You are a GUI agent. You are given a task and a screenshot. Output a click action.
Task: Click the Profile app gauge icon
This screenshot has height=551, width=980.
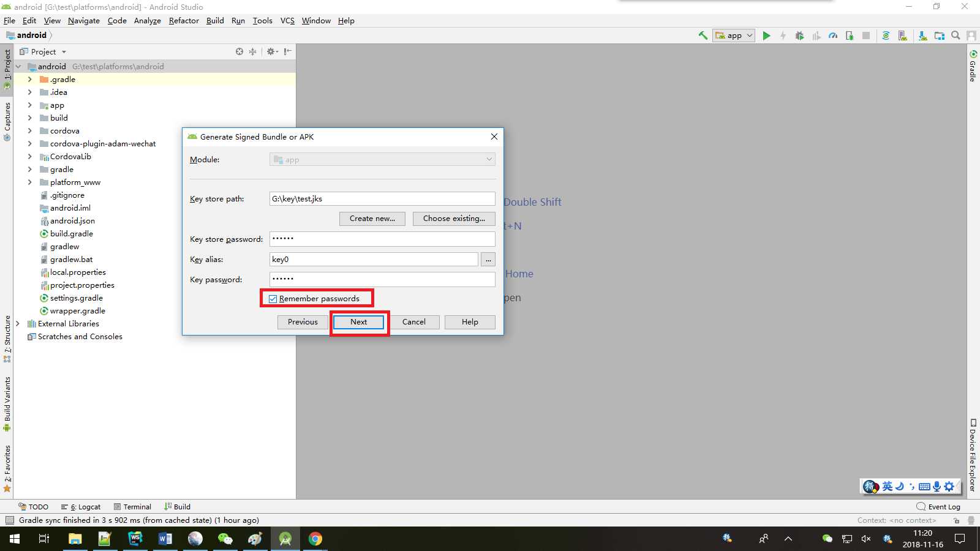[833, 36]
